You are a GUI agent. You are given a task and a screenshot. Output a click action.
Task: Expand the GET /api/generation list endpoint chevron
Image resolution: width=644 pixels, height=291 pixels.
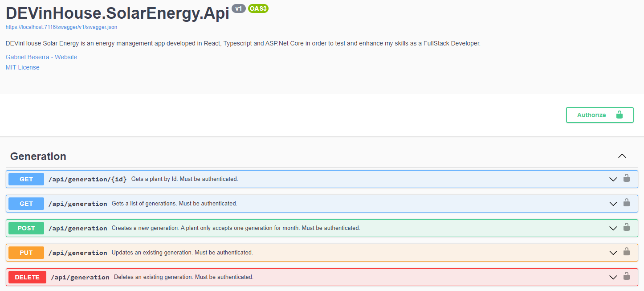pos(613,203)
